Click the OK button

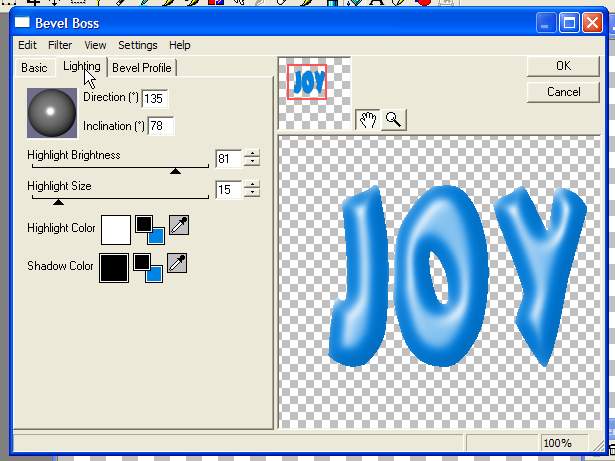coord(563,66)
